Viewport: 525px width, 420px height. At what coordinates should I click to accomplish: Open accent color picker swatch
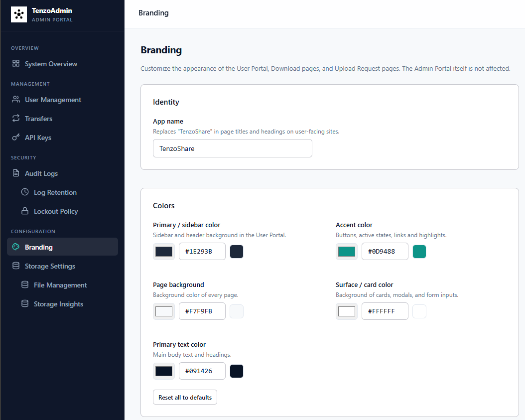[347, 252]
